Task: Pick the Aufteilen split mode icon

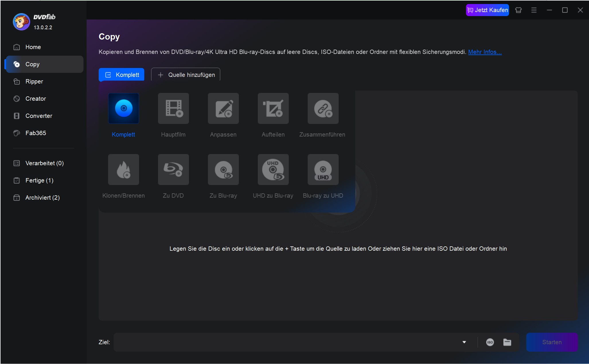Action: click(273, 108)
